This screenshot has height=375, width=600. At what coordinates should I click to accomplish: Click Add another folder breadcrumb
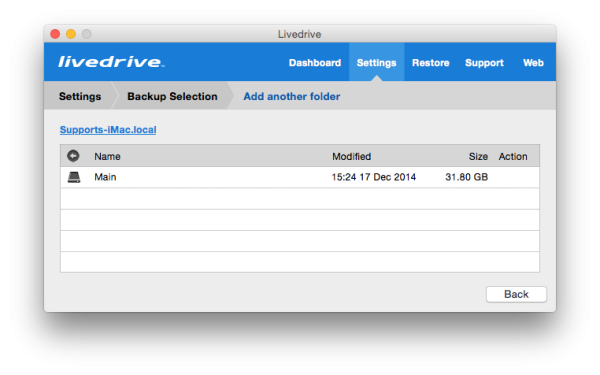(x=292, y=96)
